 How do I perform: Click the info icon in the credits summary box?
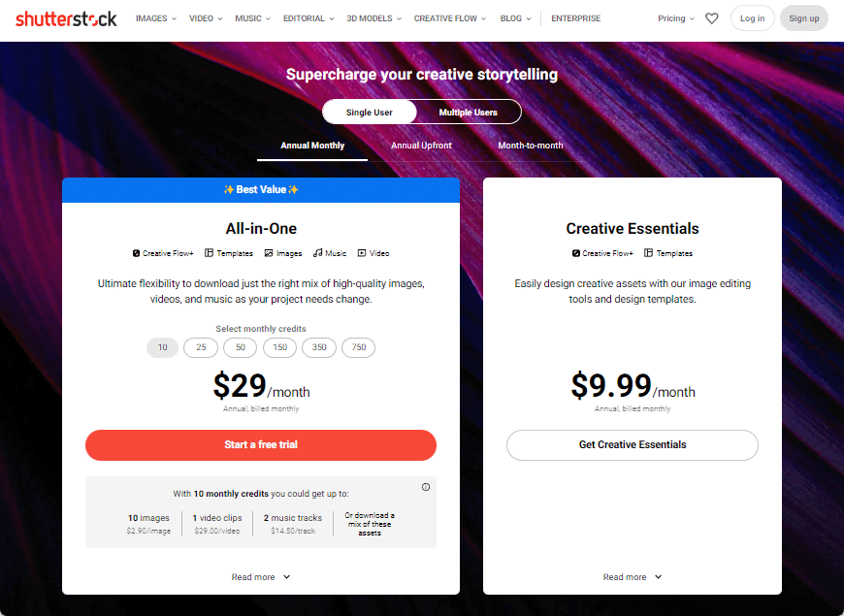[x=425, y=487]
